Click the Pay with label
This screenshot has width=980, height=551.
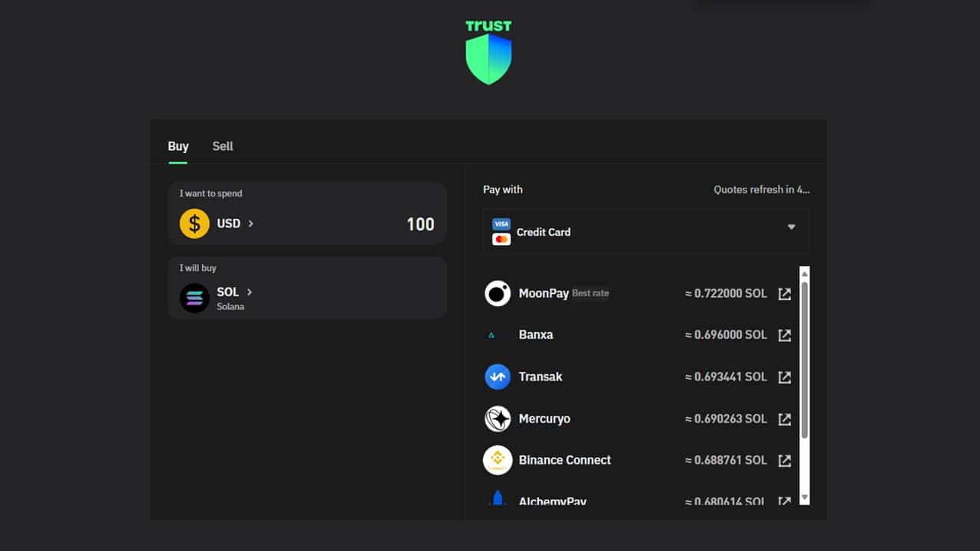(503, 189)
